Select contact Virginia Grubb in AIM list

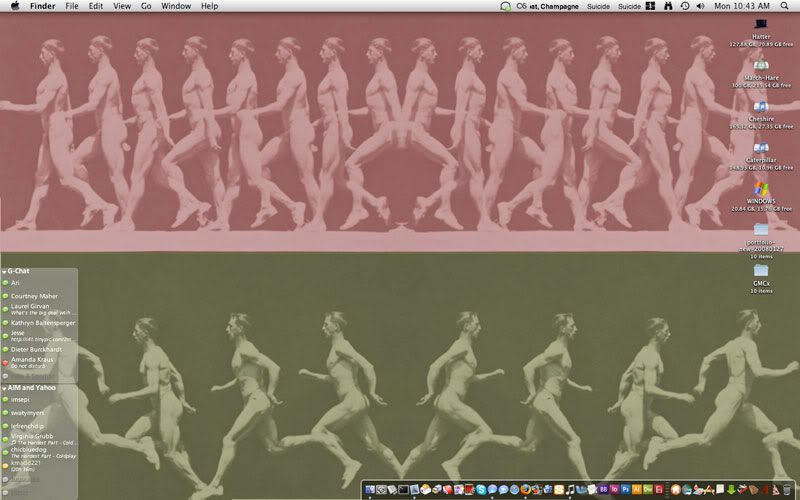(32, 437)
